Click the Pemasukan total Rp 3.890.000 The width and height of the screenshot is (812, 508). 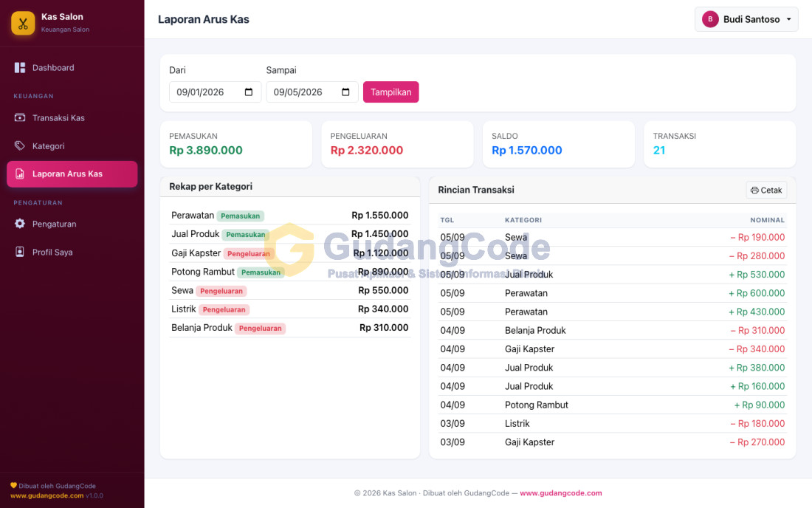pos(206,150)
